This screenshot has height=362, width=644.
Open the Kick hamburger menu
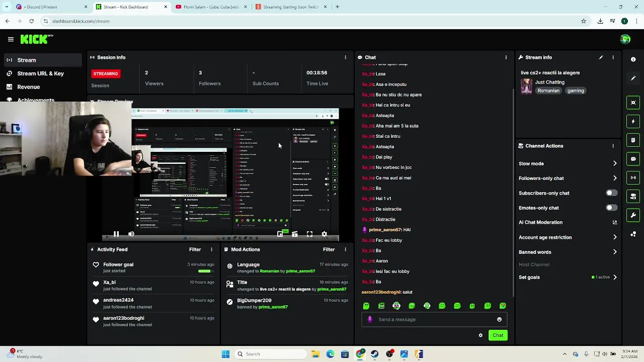11,39
